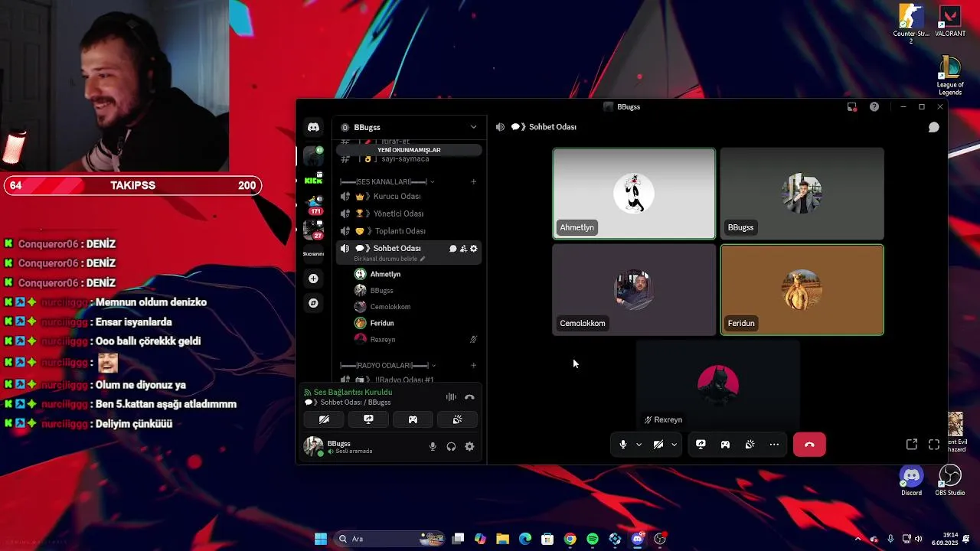This screenshot has width=980, height=551.
Task: Open the server with 171 badge
Action: pyautogui.click(x=313, y=204)
